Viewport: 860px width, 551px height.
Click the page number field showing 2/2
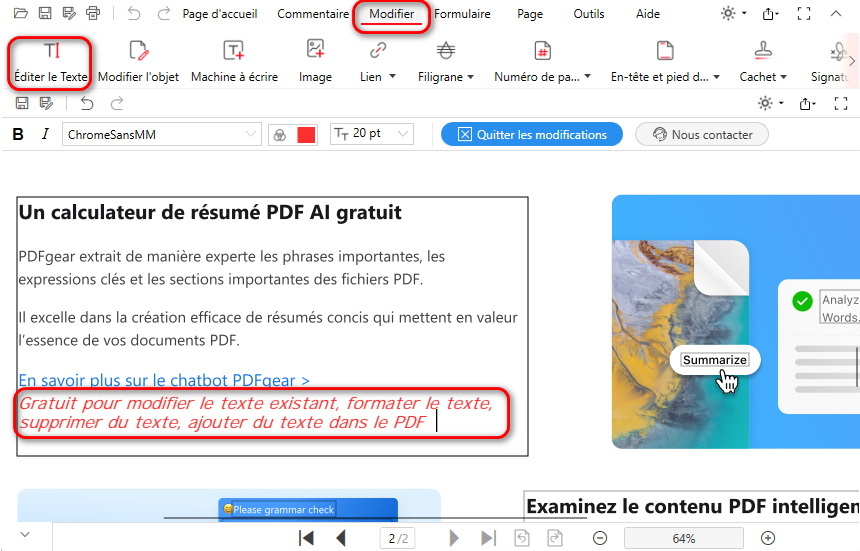[x=398, y=538]
